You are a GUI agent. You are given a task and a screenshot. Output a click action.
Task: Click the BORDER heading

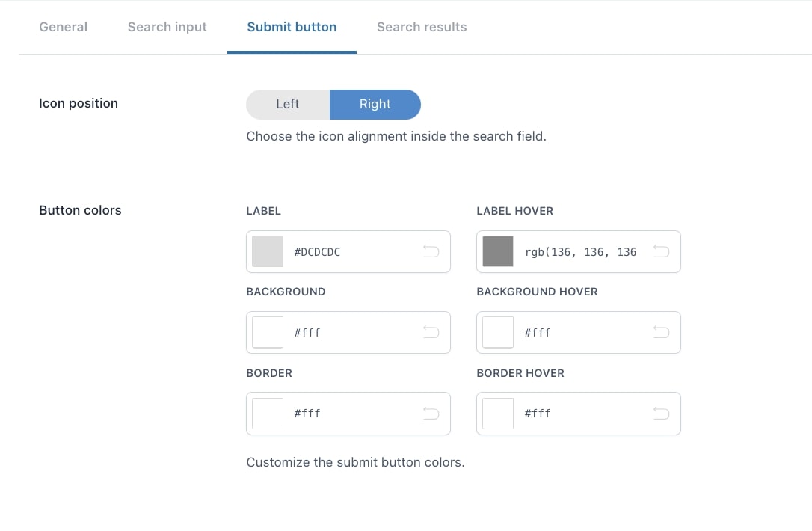[269, 373]
